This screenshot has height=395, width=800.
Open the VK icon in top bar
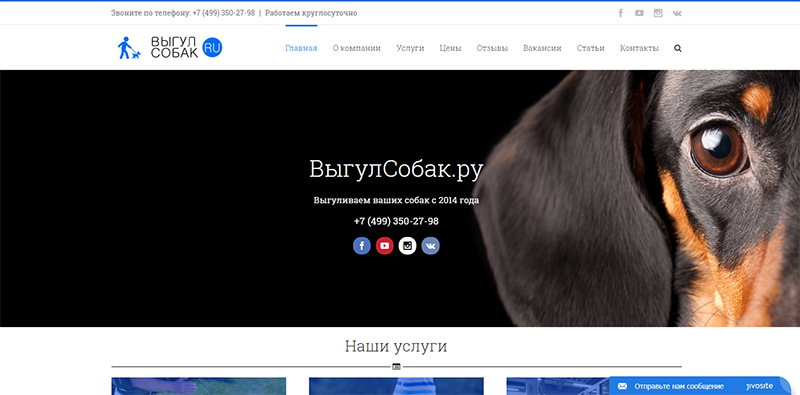click(x=677, y=13)
